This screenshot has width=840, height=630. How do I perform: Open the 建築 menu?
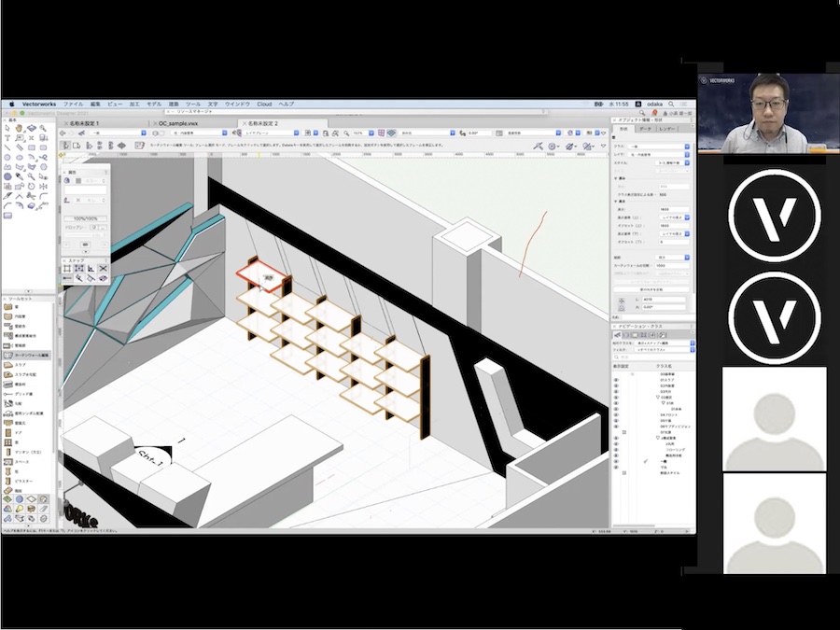[x=174, y=104]
